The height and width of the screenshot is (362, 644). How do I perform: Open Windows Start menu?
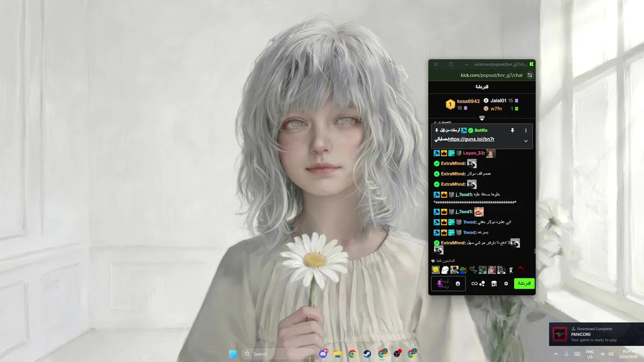point(233,354)
